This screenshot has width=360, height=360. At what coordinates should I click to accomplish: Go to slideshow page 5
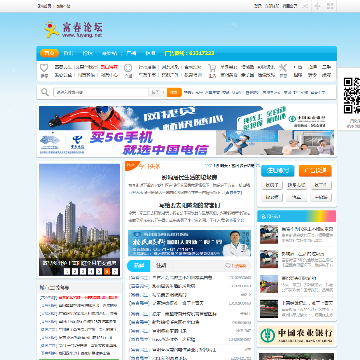point(99,271)
